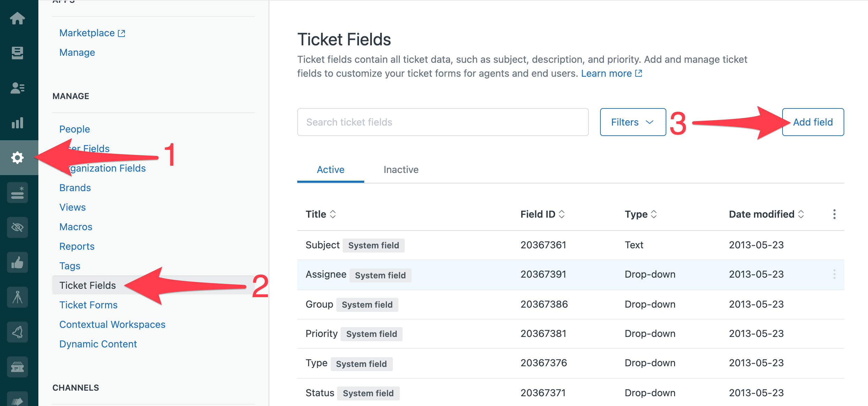Sort the table by Title
Screen dimensions: 868x406
321,214
